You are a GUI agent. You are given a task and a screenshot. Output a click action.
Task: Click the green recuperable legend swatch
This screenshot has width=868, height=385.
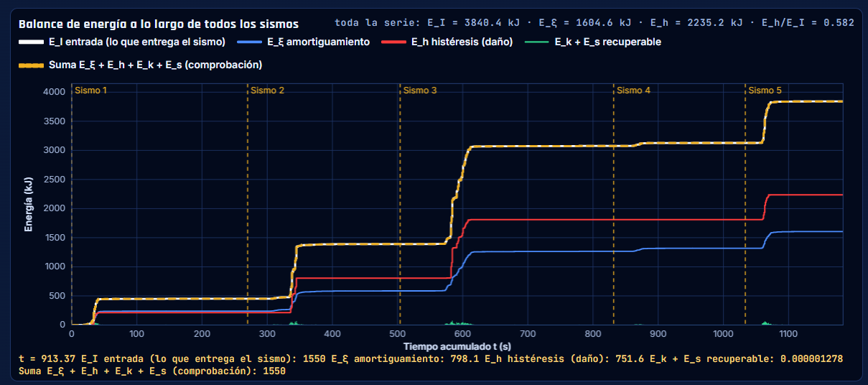536,42
